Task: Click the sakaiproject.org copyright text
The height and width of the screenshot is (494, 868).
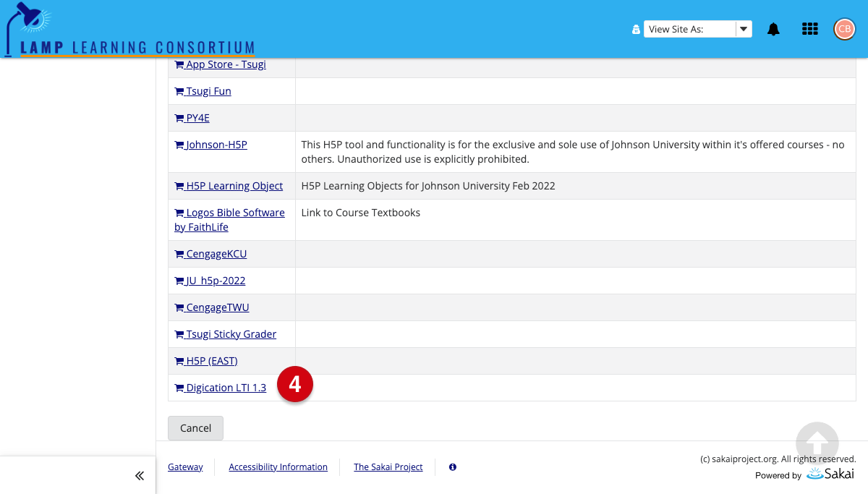Action: (x=778, y=459)
